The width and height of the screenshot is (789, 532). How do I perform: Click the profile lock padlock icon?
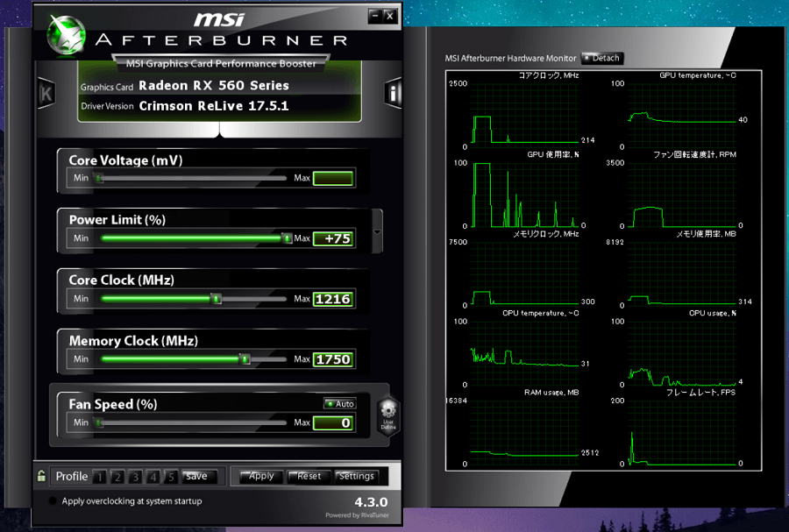[41, 476]
